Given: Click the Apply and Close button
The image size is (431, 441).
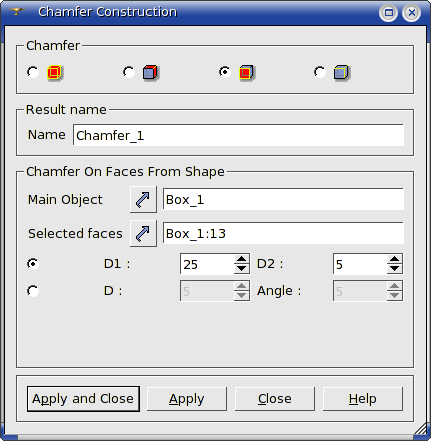Looking at the screenshot, I should click(83, 399).
